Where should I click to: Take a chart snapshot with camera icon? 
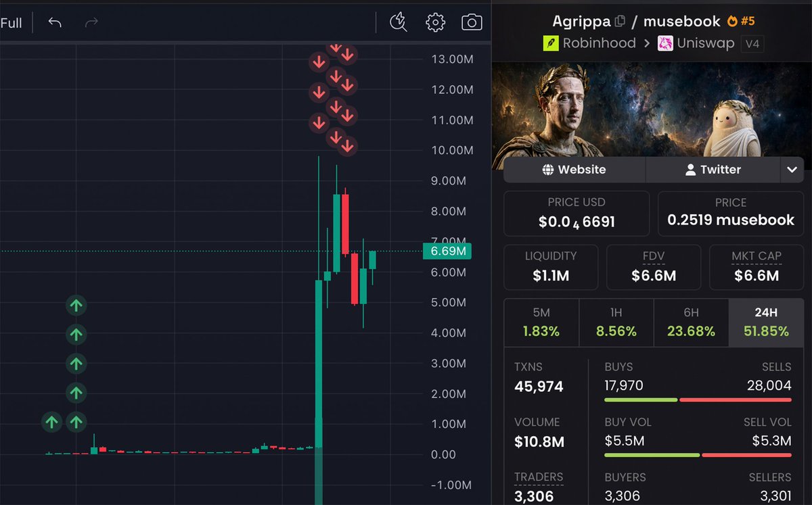[472, 22]
